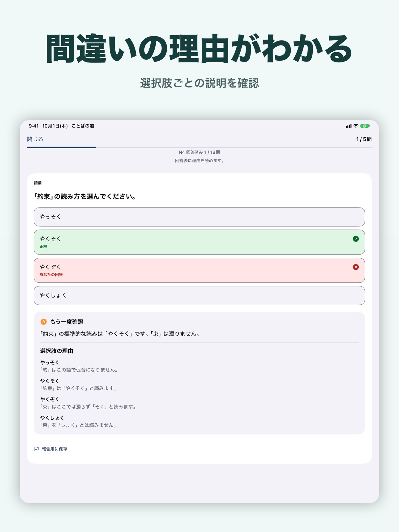Tap the 閉じる close link

[x=35, y=139]
